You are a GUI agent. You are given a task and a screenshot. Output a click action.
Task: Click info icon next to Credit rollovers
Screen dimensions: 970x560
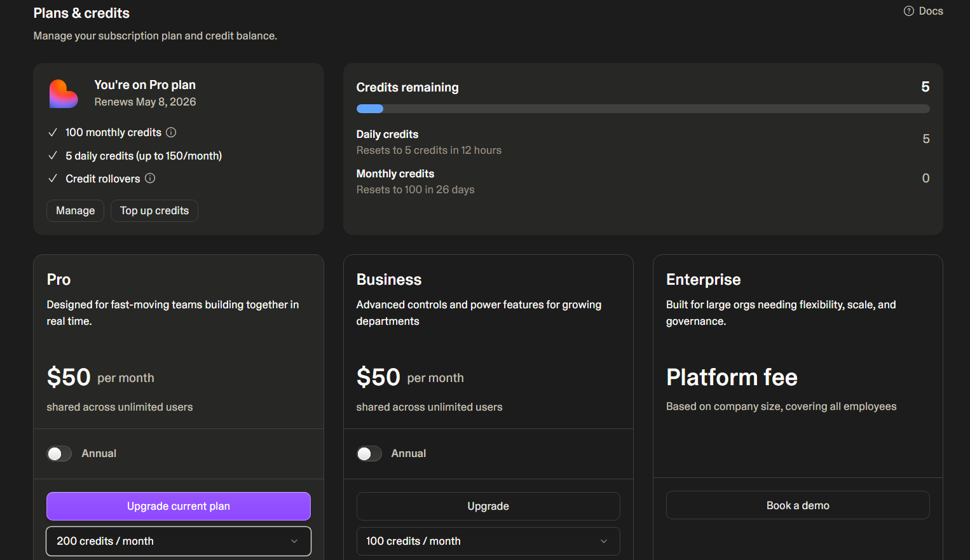coord(150,179)
